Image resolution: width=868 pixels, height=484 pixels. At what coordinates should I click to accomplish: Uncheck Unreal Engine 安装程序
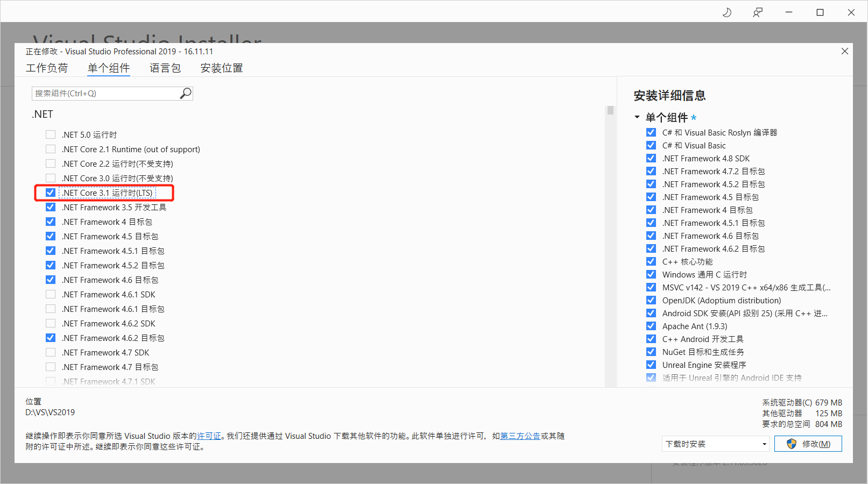(x=651, y=365)
